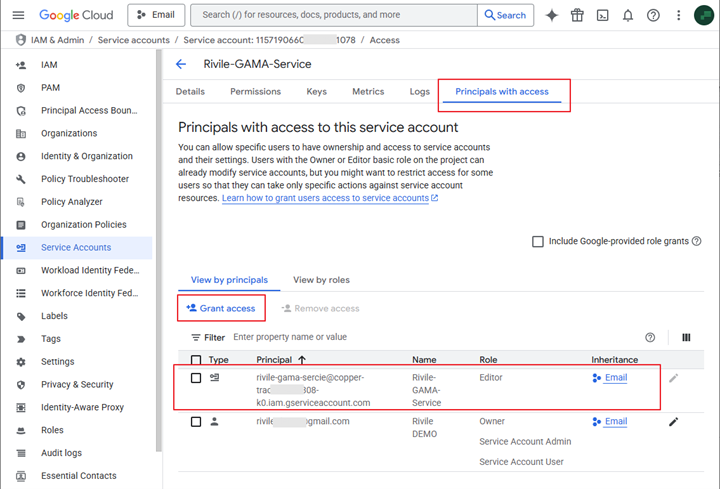The image size is (720, 489).
Task: Switch to the Permissions tab
Action: tap(255, 91)
